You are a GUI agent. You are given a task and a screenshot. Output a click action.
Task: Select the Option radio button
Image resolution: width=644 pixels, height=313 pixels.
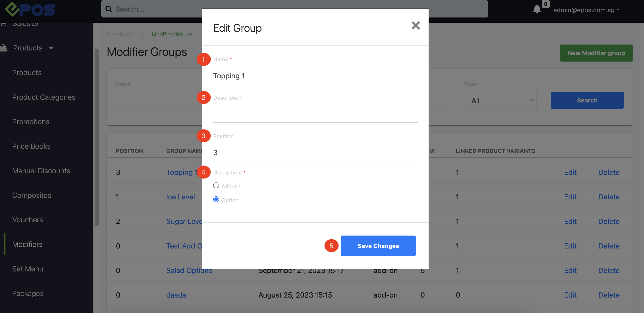[216, 199]
